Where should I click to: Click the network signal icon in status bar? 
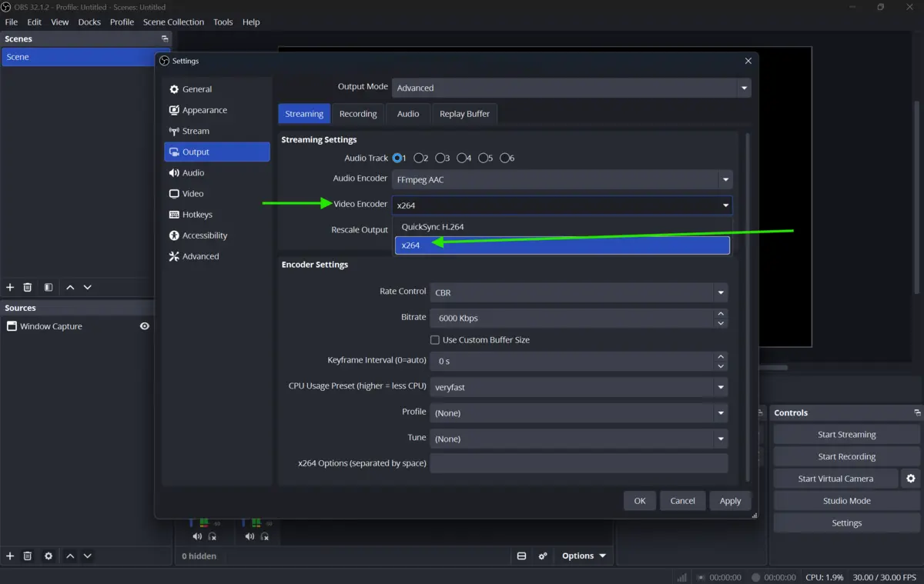click(x=682, y=577)
